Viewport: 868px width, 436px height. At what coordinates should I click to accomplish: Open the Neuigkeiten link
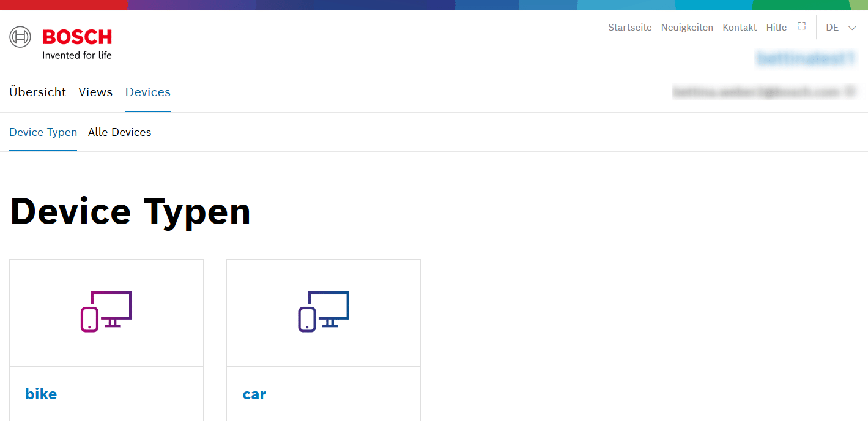point(687,28)
